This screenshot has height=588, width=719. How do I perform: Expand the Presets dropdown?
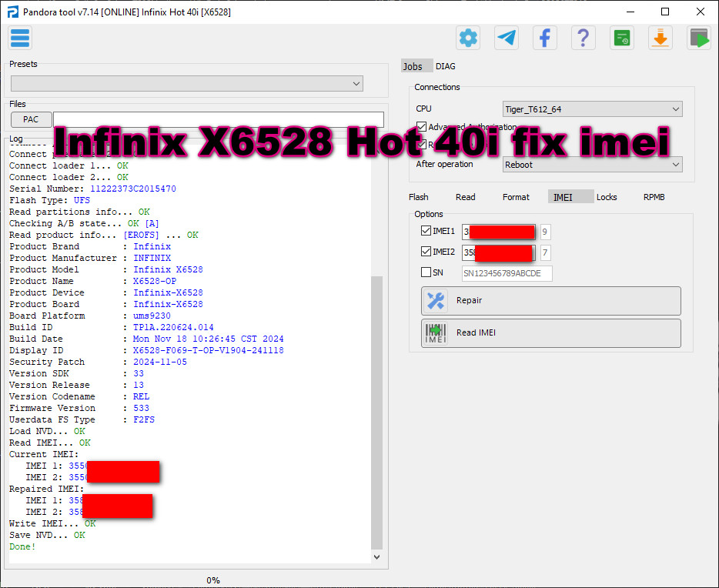coord(187,83)
